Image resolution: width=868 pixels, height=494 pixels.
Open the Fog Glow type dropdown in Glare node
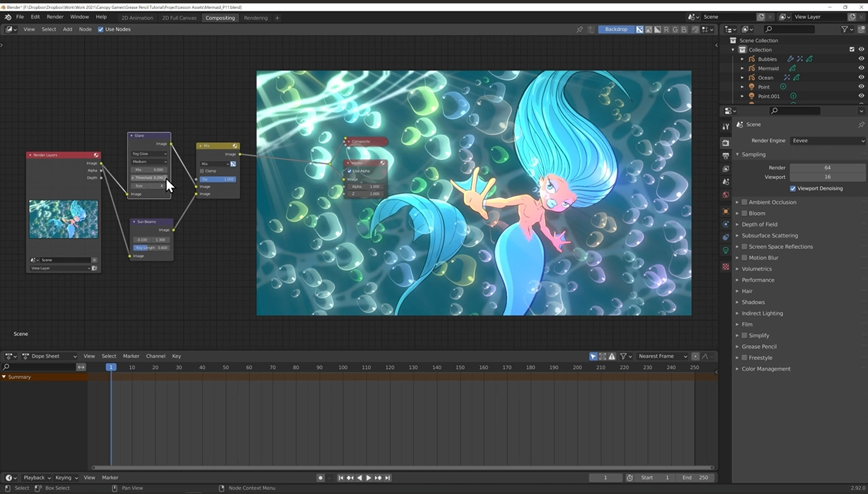(x=149, y=154)
